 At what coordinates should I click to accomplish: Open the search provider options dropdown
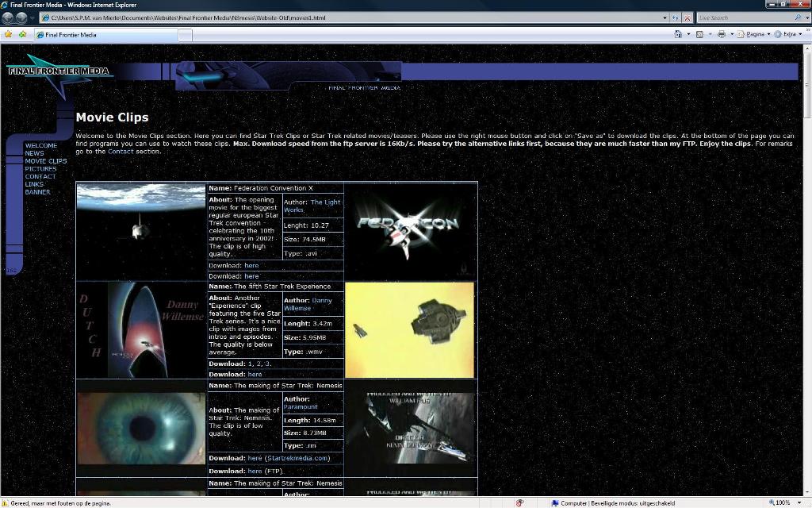[x=806, y=17]
